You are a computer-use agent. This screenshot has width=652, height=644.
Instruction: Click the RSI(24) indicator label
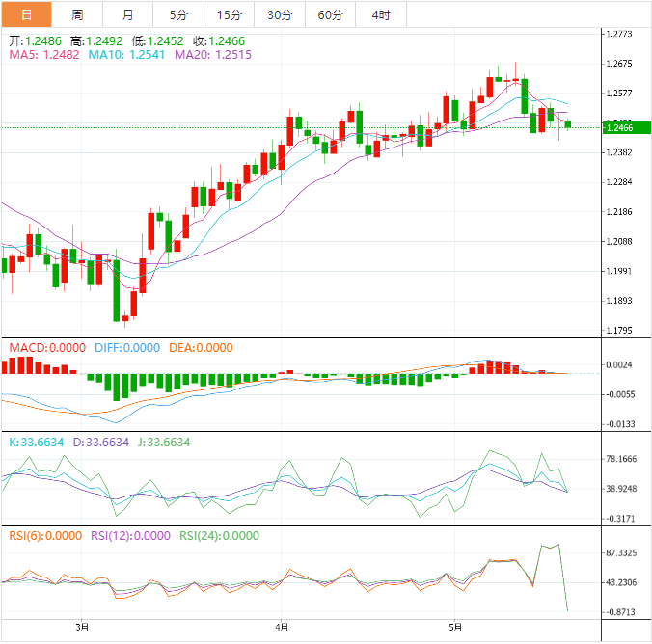[220, 536]
